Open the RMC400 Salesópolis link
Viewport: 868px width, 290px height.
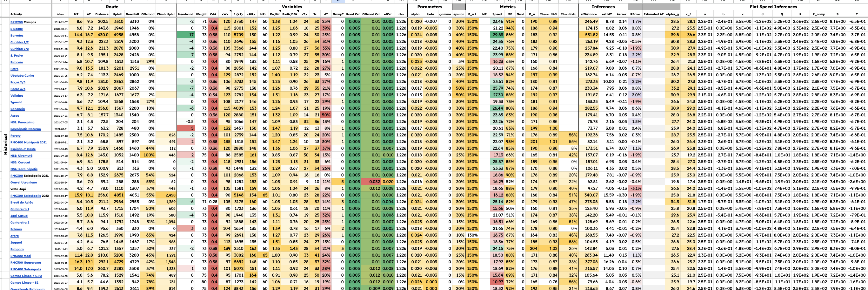click(26, 269)
